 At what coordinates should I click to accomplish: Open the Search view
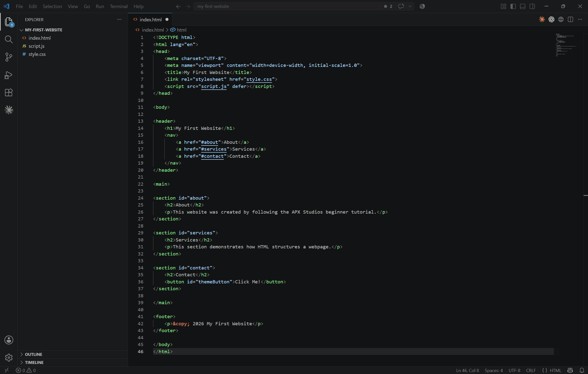9,39
